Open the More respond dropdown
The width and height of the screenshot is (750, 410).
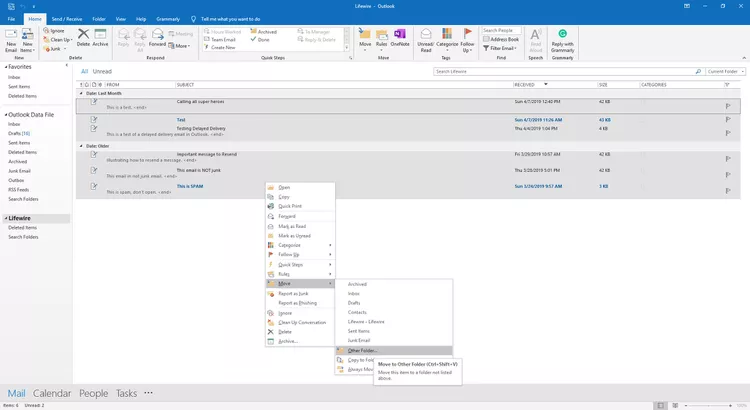pos(179,46)
